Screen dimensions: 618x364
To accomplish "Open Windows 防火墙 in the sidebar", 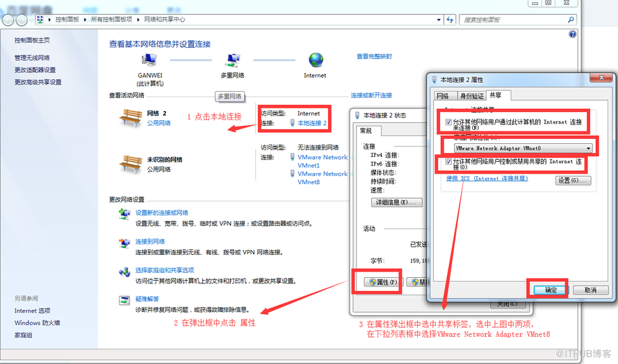I will click(x=37, y=322).
